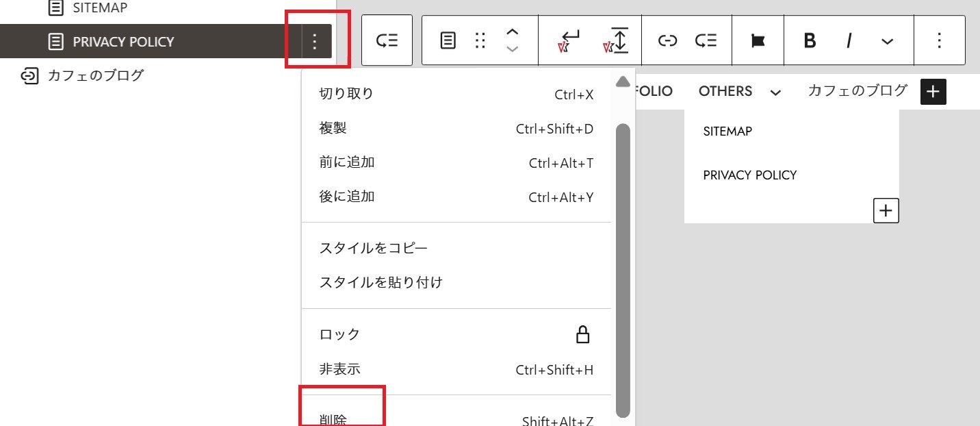Click link icon beside カフェのブログ in list

(x=29, y=75)
